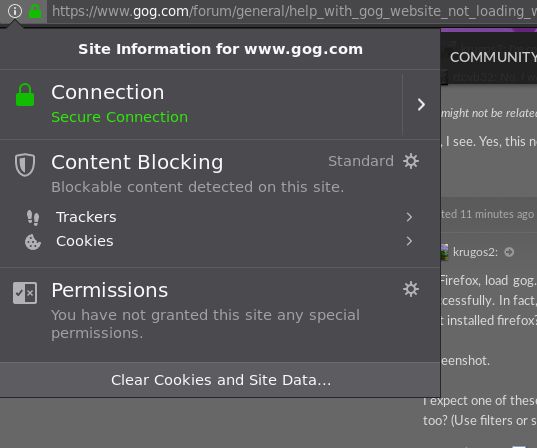Click the Trackers footprints icon
Screen dimensions: 537x448
tap(33, 217)
